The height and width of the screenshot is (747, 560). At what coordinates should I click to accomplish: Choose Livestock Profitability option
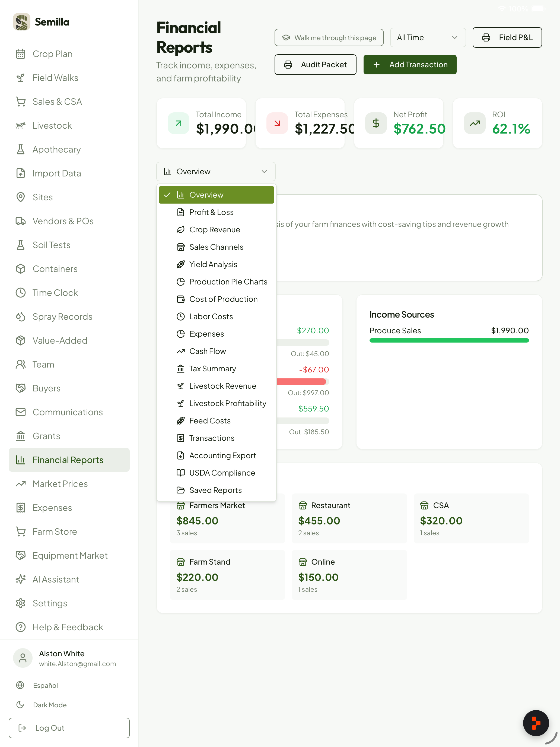[216, 404]
